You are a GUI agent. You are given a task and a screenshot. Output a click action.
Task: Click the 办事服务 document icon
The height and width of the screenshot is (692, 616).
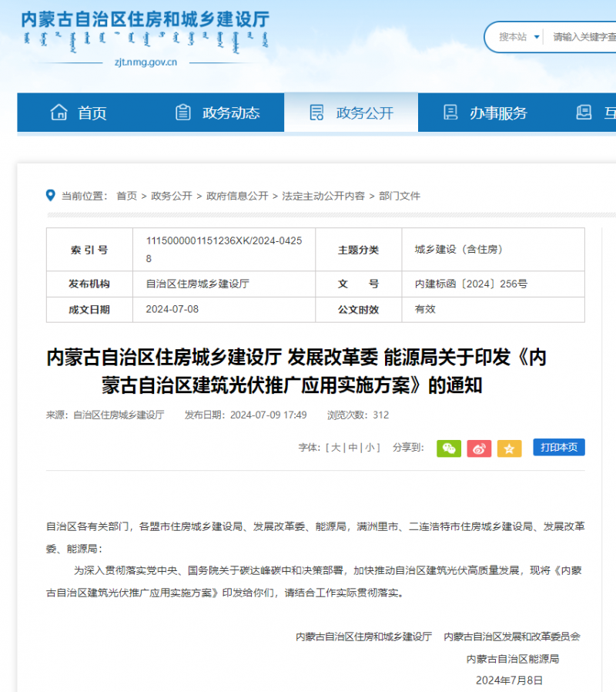450,113
